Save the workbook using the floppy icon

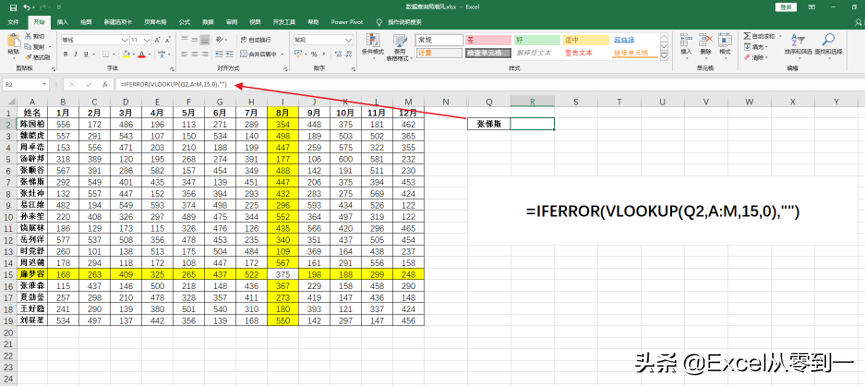[13, 8]
